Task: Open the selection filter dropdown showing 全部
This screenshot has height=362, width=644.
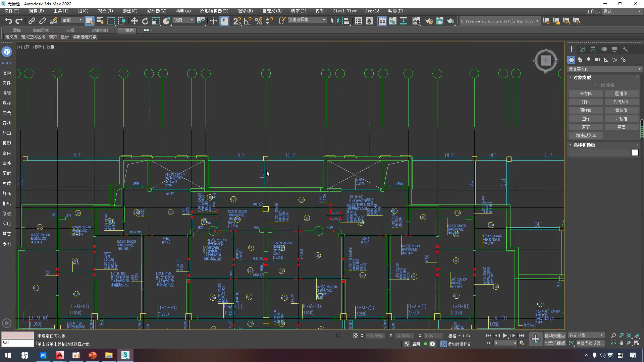Action: coord(72,20)
